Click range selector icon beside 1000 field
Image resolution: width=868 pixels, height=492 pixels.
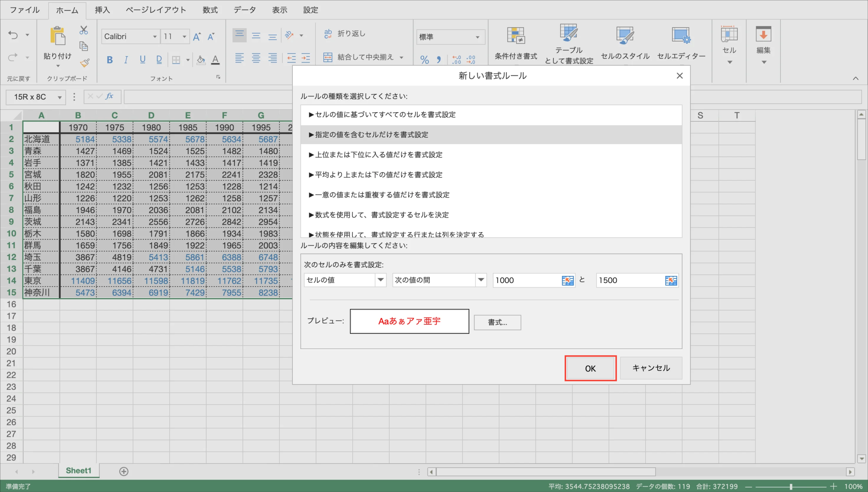click(567, 281)
